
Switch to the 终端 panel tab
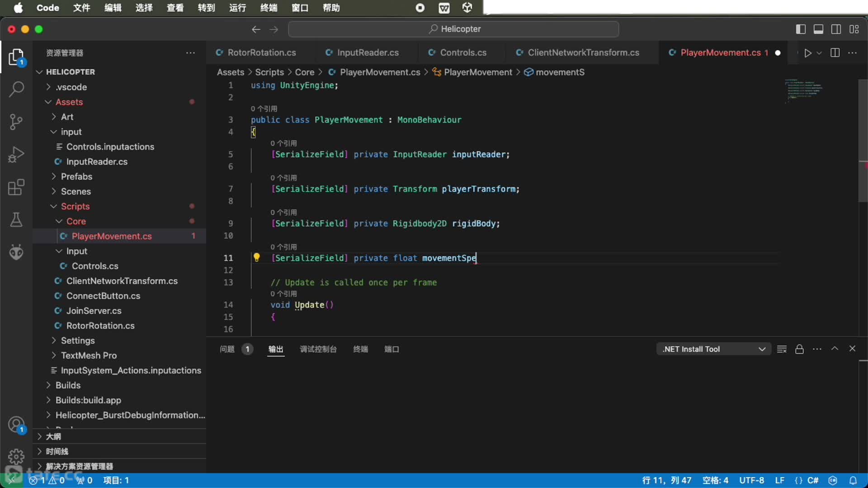tap(360, 349)
